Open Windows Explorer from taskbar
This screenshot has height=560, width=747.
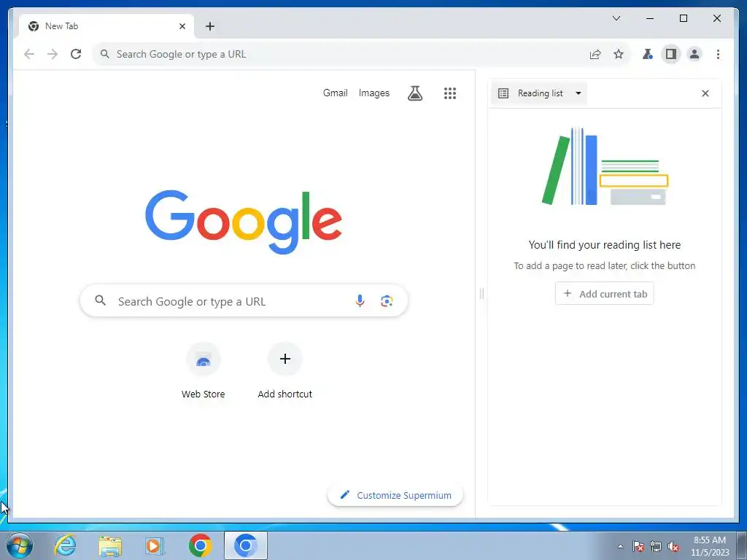coord(110,545)
